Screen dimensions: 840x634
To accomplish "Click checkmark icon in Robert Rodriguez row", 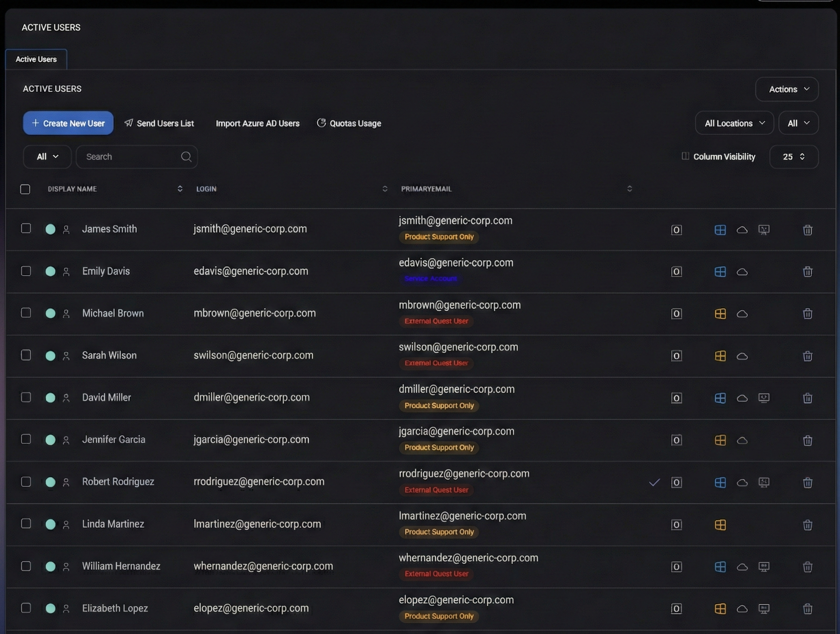I will click(654, 482).
